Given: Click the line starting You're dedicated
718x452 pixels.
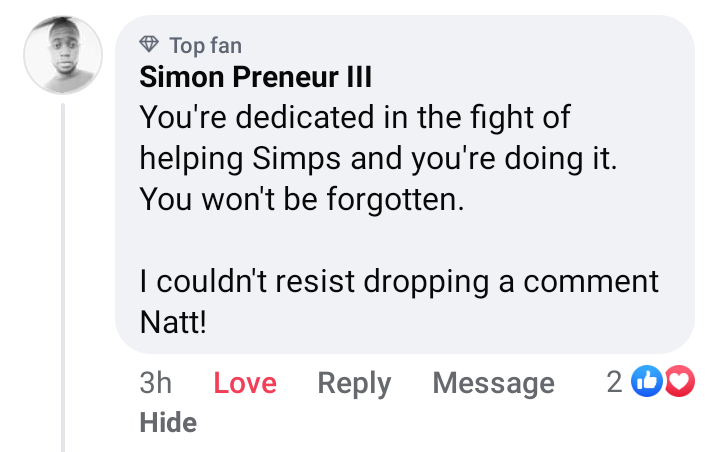Looking at the screenshot, I should 355,118.
